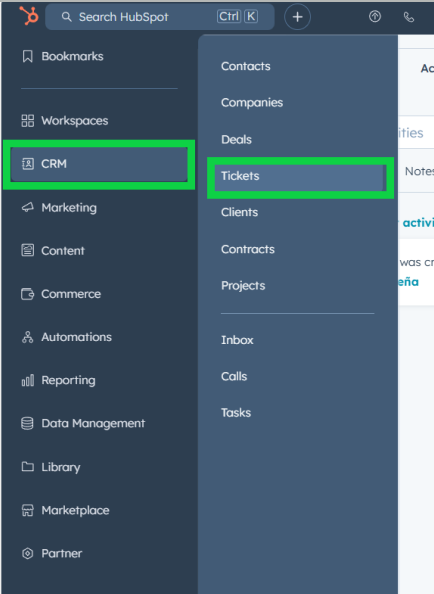This screenshot has height=594, width=434.
Task: Click the Marketing megaphone icon
Action: click(27, 208)
